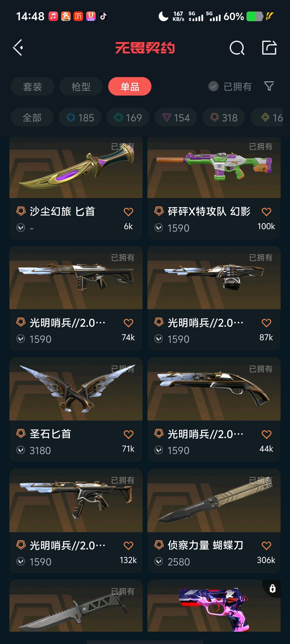This screenshot has height=644, width=290.
Task: Favorite the 沙尘幻旅 匕首 heart icon
Action: tap(128, 212)
